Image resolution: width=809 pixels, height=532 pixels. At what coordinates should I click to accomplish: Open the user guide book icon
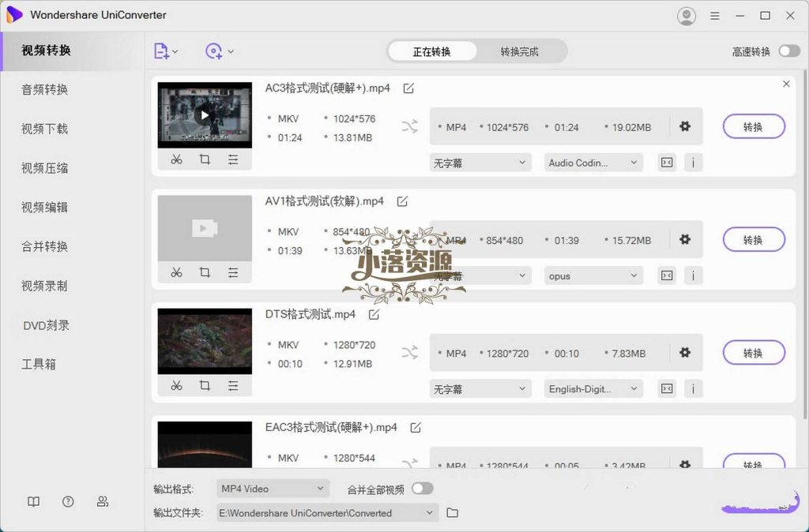pos(33,501)
